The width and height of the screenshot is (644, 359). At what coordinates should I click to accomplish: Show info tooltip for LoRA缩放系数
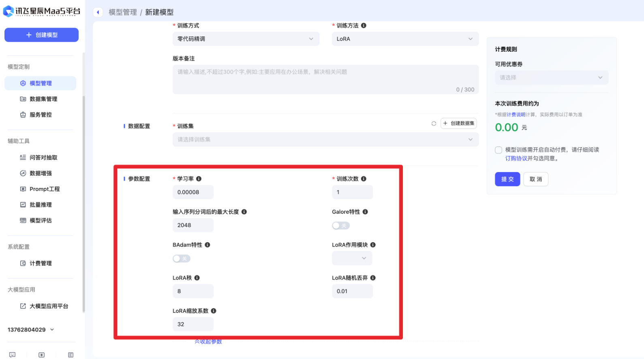214,311
